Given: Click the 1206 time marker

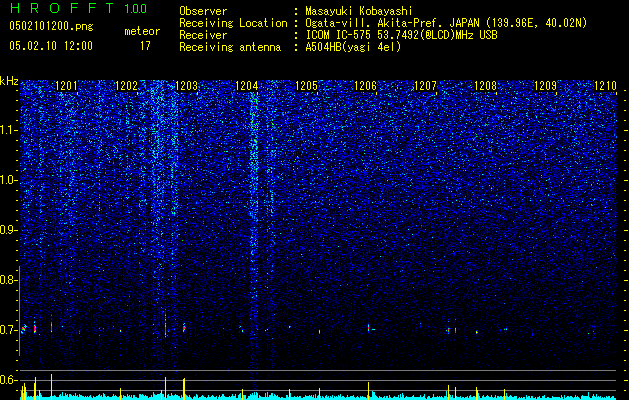Looking at the screenshot, I should pos(366,86).
